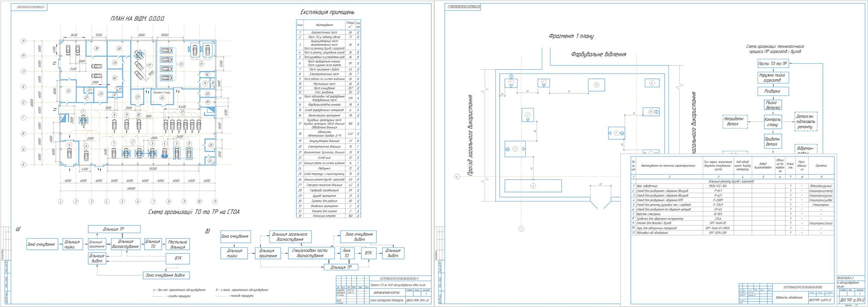Viewport: 868px width, 307px height.
Task: Click the 'Душові приміщення' row
Action: point(328,196)
